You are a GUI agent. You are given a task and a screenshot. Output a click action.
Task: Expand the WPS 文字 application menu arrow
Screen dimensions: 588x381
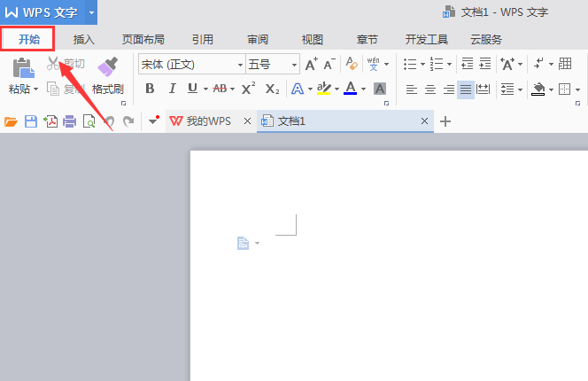tap(90, 12)
